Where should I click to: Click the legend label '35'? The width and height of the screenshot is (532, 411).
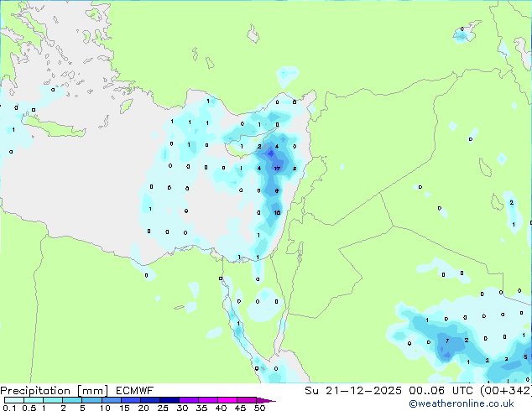[201, 408]
